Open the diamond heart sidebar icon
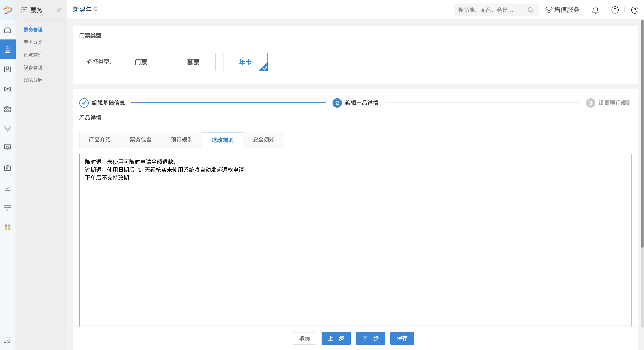Image resolution: width=644 pixels, height=350 pixels. pos(7,129)
